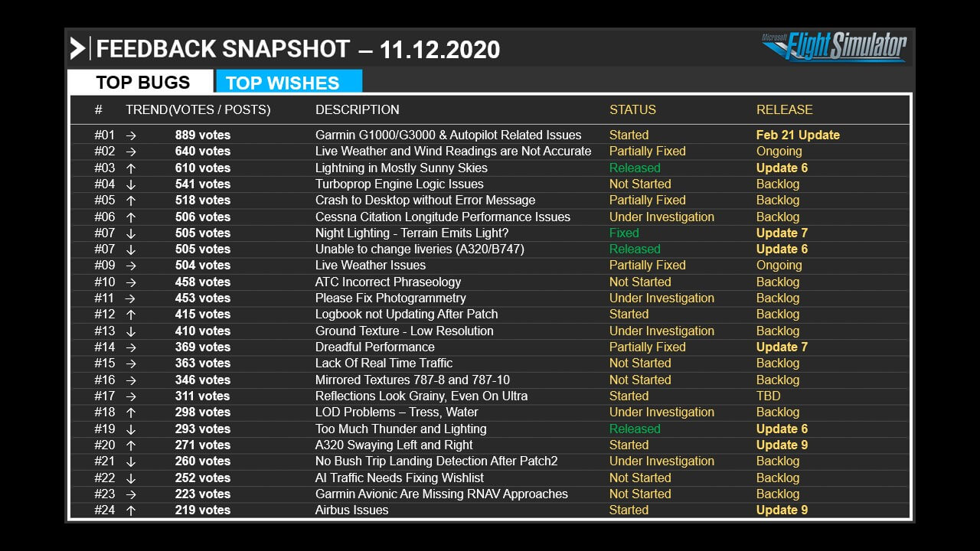Click the STATUS column header

click(x=632, y=109)
